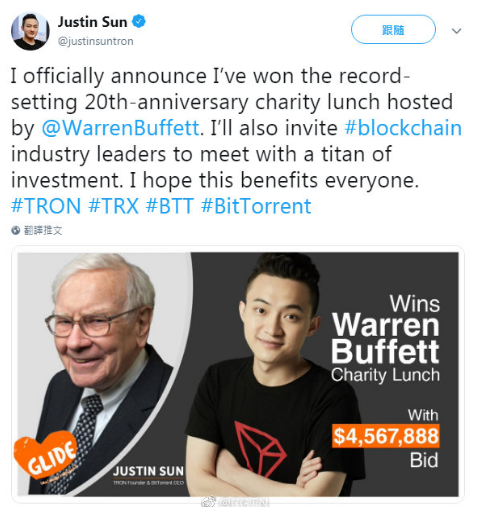Open the attached charity lunch image

(238, 374)
